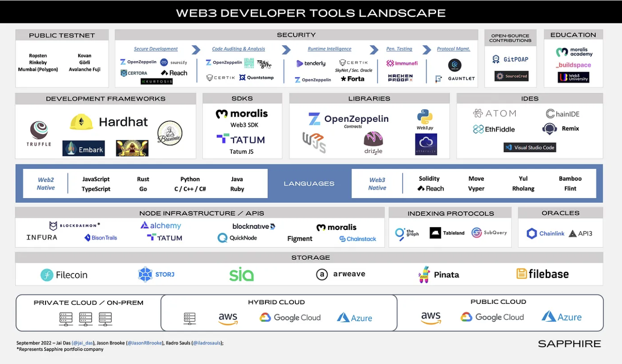Click the Bison Trails logo
The image size is (622, 364).
(x=101, y=238)
